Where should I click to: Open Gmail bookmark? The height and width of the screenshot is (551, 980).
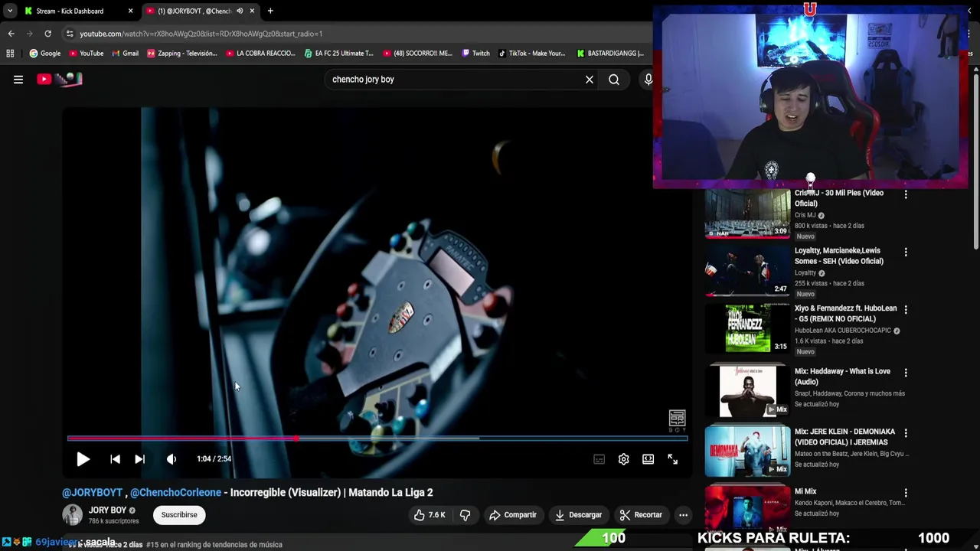click(x=125, y=54)
